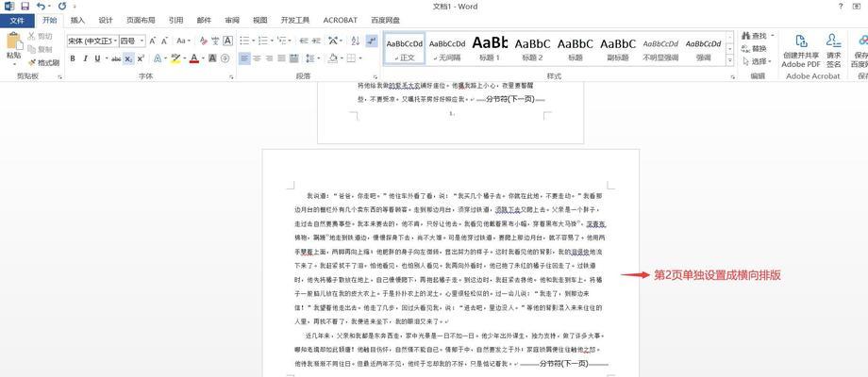The image size is (868, 377).
Task: Apply the Subtitle (副标题) style
Action: pos(618,49)
